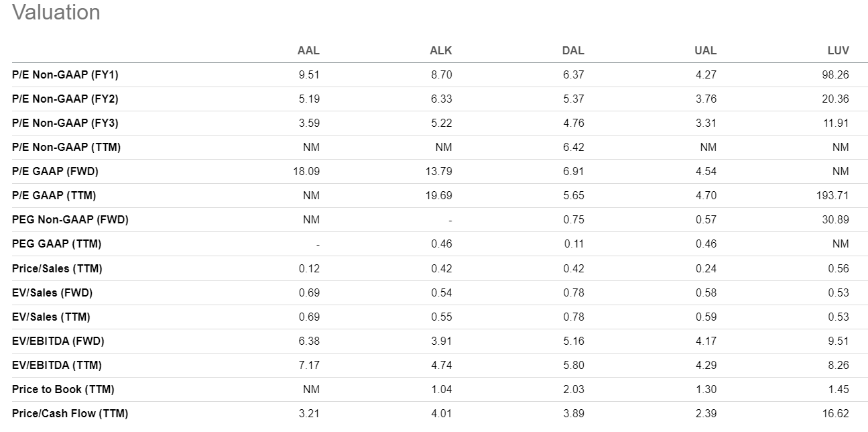
Task: Open the ALK ticker column header
Action: coord(440,50)
